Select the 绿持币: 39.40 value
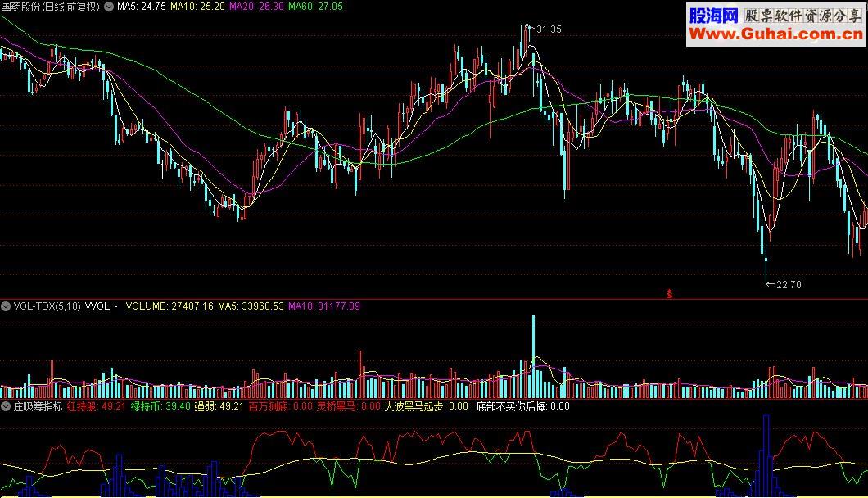This screenshot has height=498, width=868. [x=160, y=406]
